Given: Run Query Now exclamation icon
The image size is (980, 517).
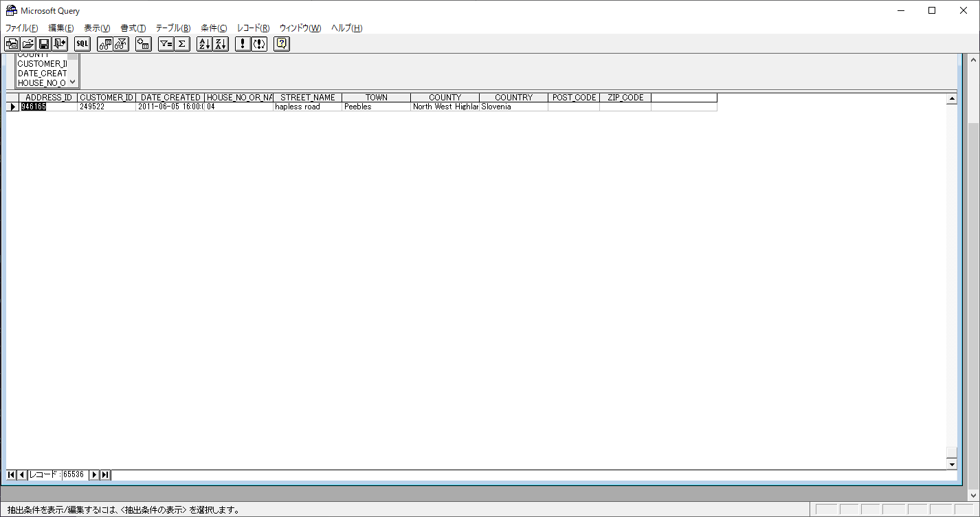Looking at the screenshot, I should 243,44.
